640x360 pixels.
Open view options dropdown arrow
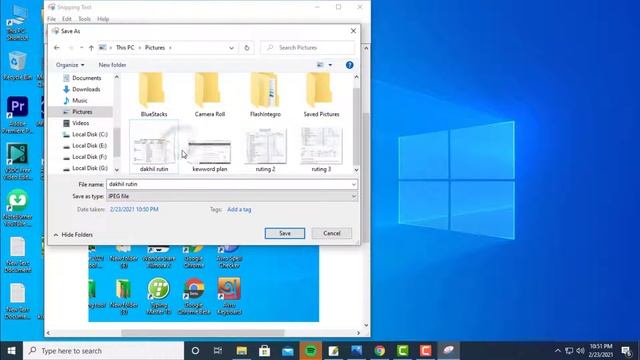330,65
